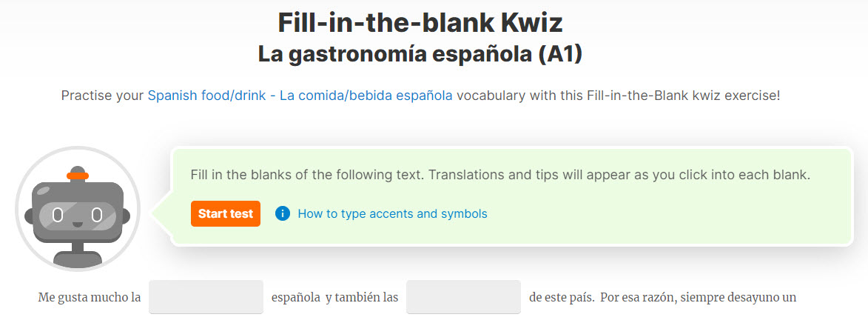This screenshot has width=868, height=320.
Task: Click the grey robot mascot avatar
Action: (x=78, y=209)
